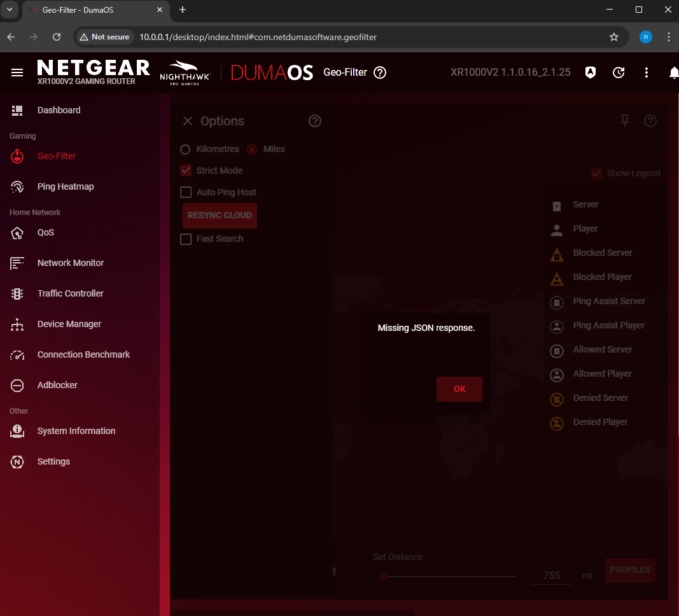Click the Set Distance slider handle
Viewport: 679px width, 616px height.
coord(384,576)
